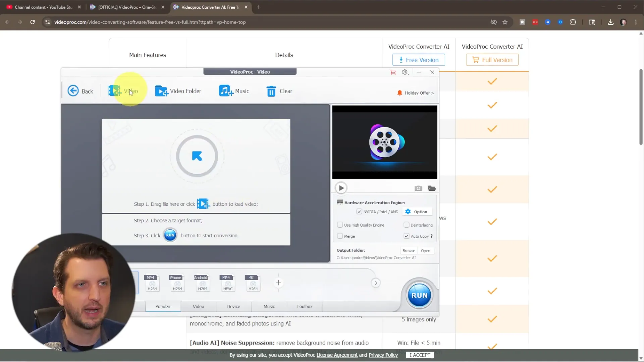644x362 pixels.
Task: Open the Holiday Offer link
Action: click(x=419, y=93)
